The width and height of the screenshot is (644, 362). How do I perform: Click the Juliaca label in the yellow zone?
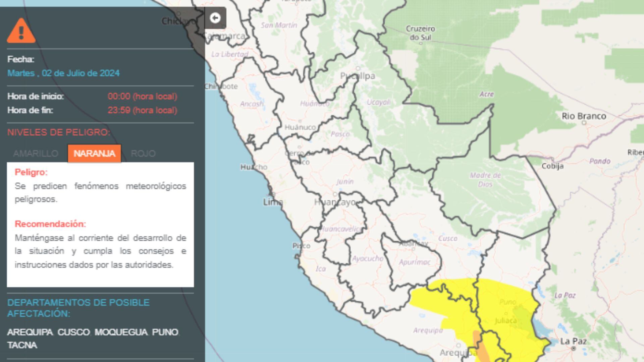506,321
